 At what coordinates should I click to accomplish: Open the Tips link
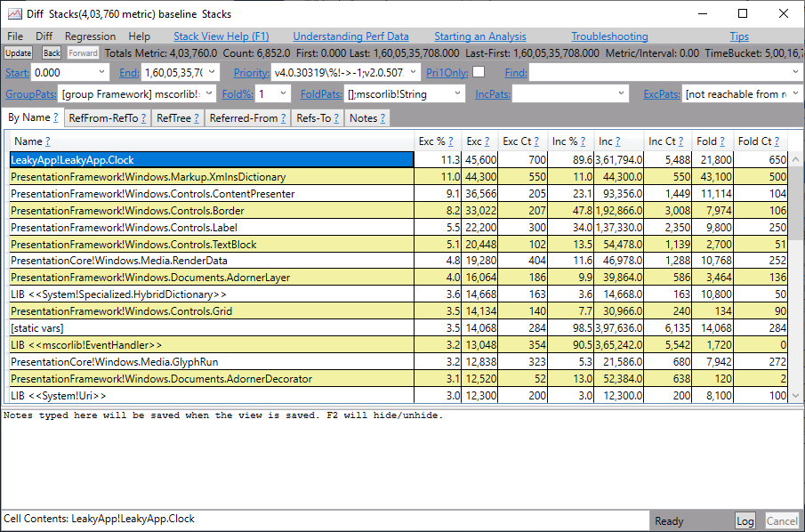coord(739,36)
